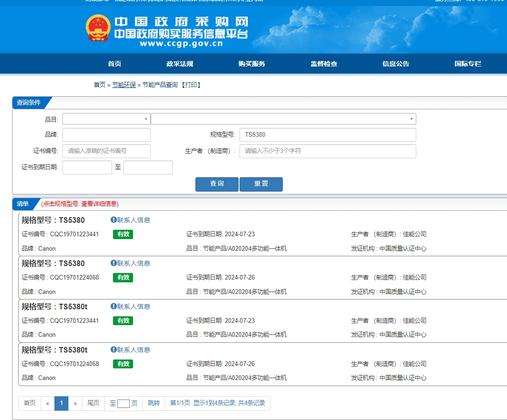Follow the 节能环保 breadcrumb link

(124, 85)
